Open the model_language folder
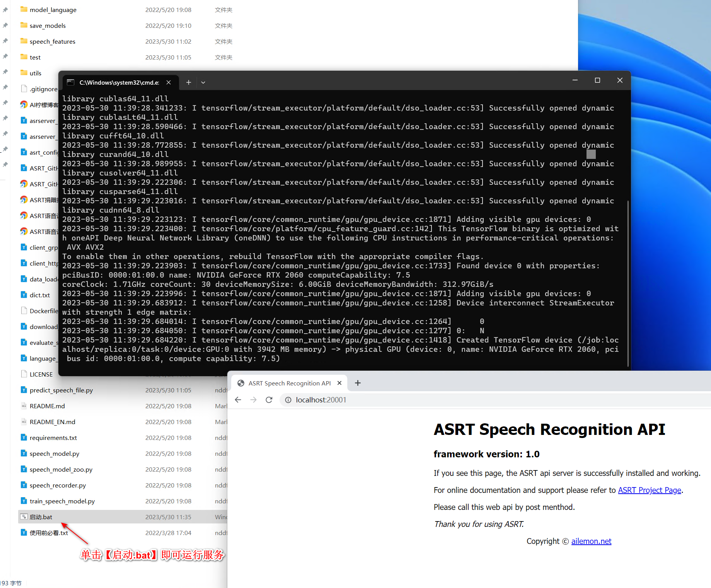The image size is (711, 588). [53, 10]
